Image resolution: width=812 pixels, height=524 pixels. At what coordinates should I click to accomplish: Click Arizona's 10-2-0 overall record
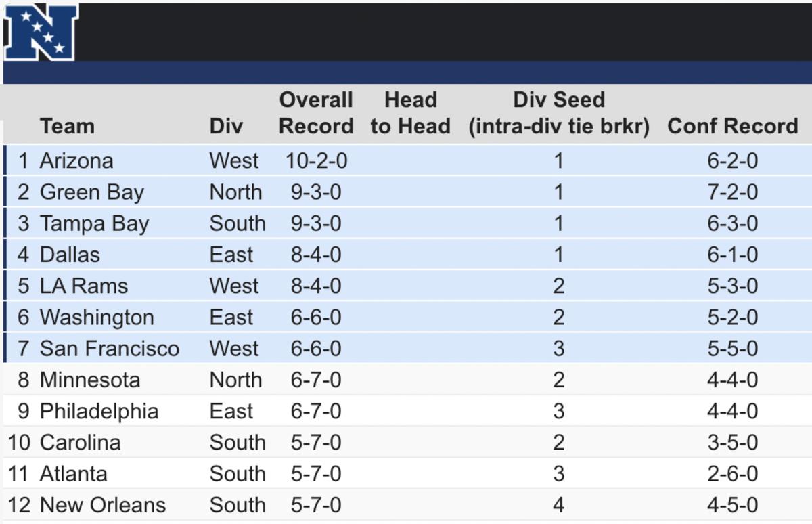pos(317,160)
